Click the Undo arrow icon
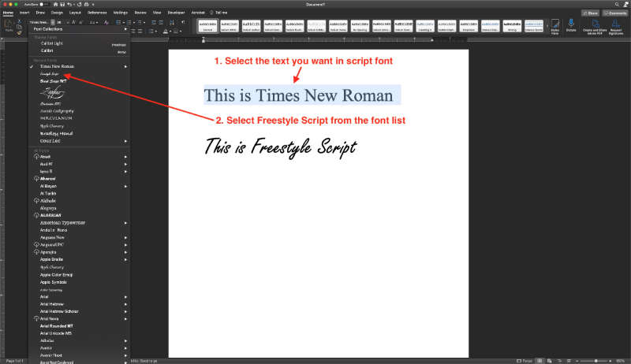 (69, 5)
